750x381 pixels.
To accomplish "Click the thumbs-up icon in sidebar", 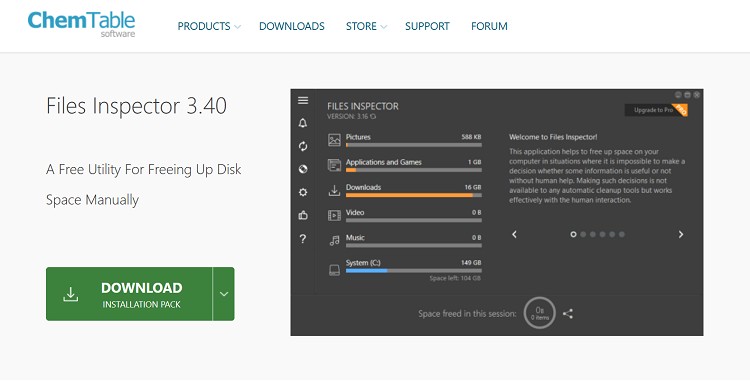I will coord(303,215).
